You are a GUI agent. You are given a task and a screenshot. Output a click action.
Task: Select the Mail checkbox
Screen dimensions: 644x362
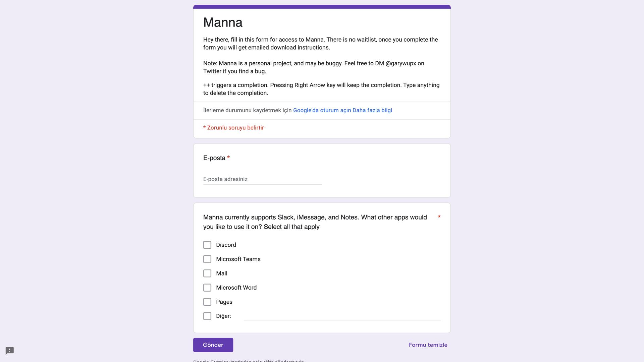[x=207, y=273]
